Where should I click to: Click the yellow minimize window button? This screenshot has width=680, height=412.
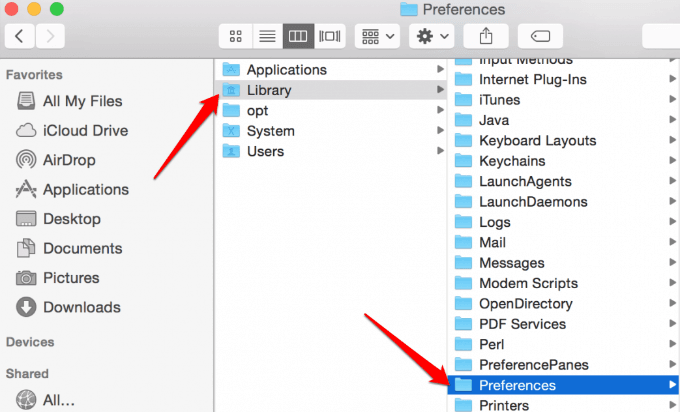click(34, 9)
